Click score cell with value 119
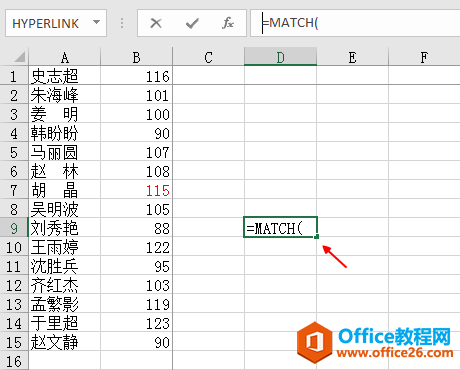Viewport: 460px width, 370px height. [x=136, y=304]
